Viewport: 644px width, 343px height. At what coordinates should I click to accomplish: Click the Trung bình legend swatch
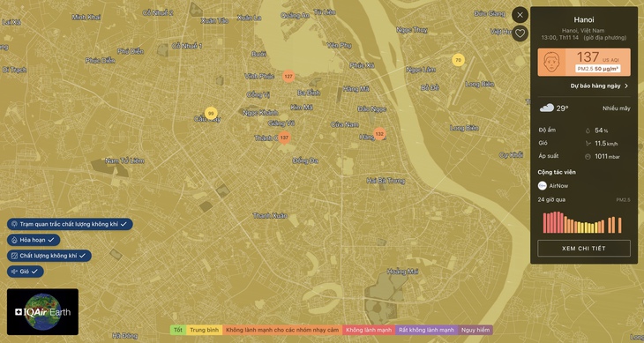[204, 330]
